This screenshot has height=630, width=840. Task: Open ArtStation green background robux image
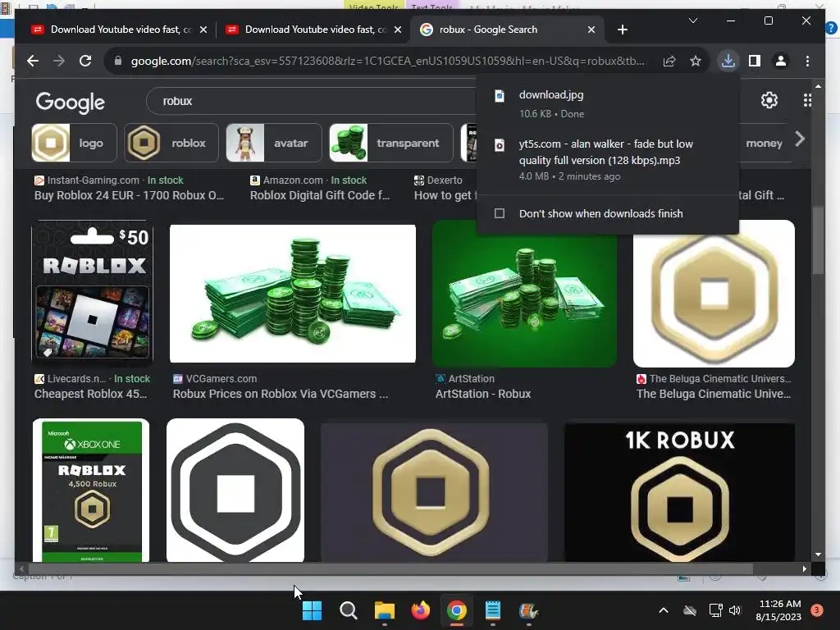pos(524,294)
